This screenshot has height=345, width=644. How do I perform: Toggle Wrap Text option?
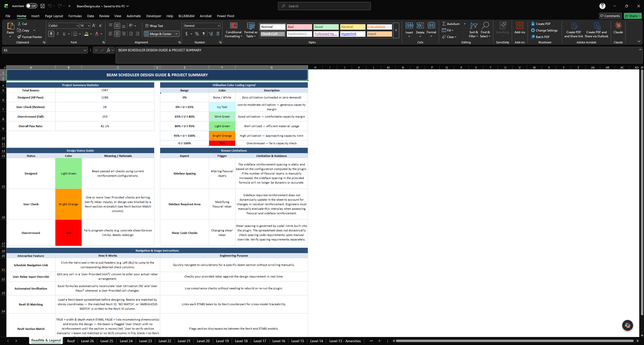154,26
